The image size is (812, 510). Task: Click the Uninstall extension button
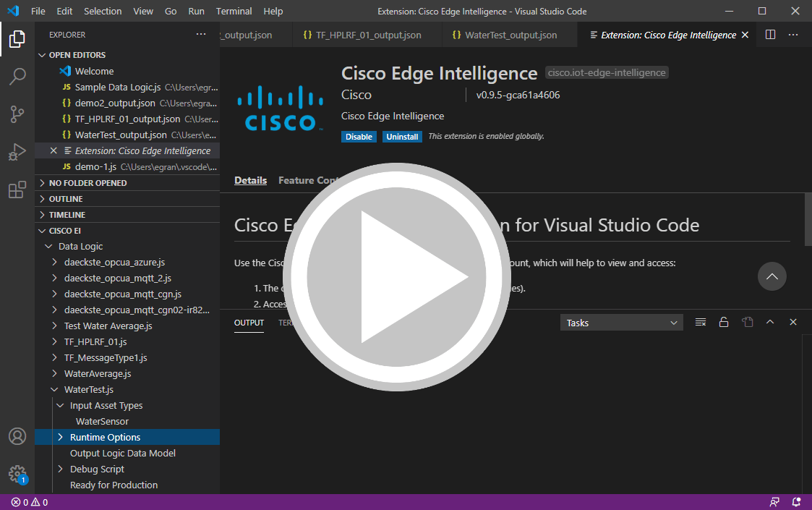pyautogui.click(x=402, y=136)
